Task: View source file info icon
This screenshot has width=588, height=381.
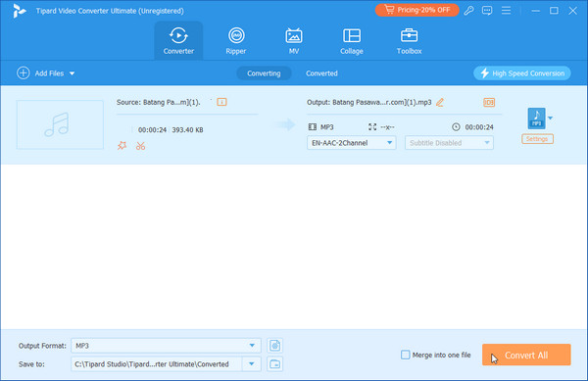Action: (221, 102)
